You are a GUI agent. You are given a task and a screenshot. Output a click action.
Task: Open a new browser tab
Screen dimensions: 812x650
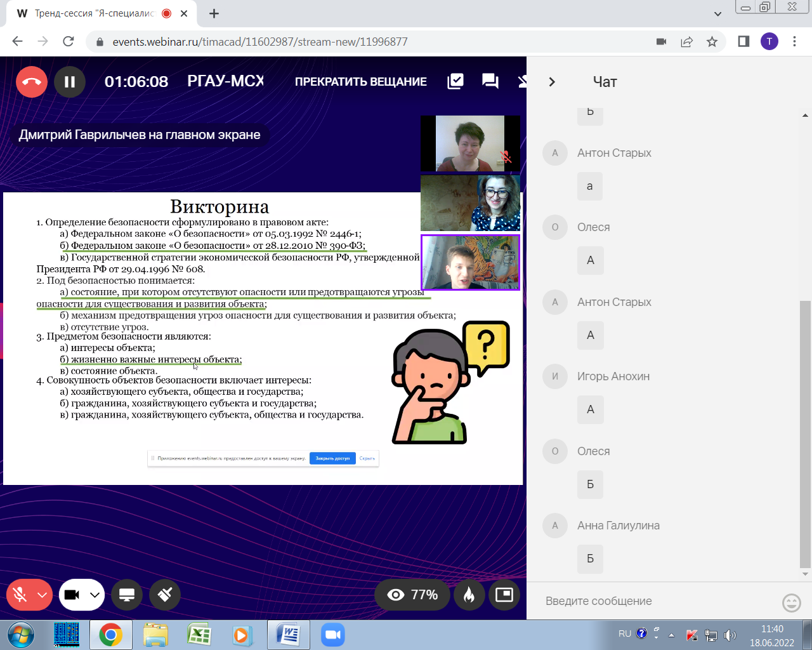pyautogui.click(x=214, y=13)
